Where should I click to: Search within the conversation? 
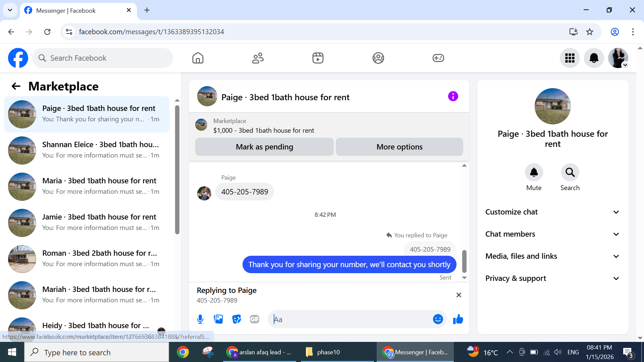[570, 172]
